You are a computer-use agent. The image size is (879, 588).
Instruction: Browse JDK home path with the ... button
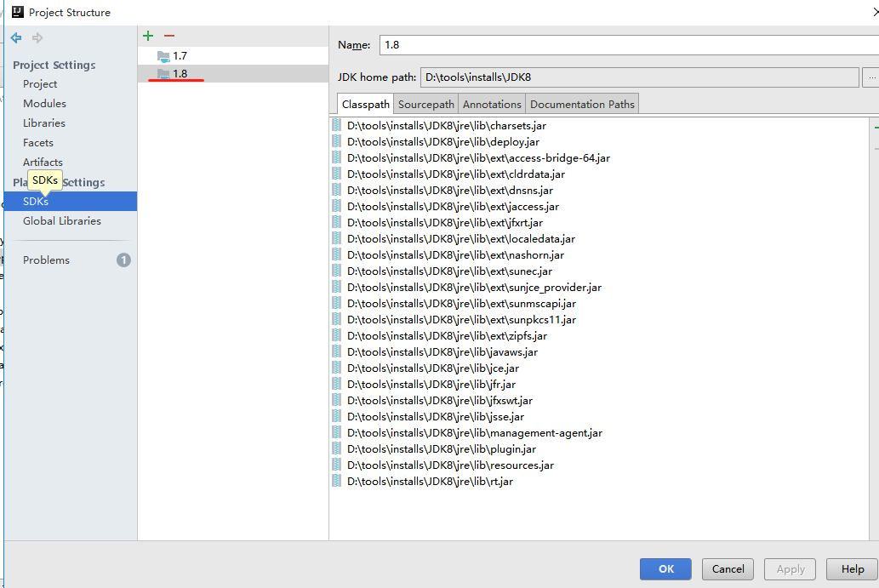tap(871, 77)
